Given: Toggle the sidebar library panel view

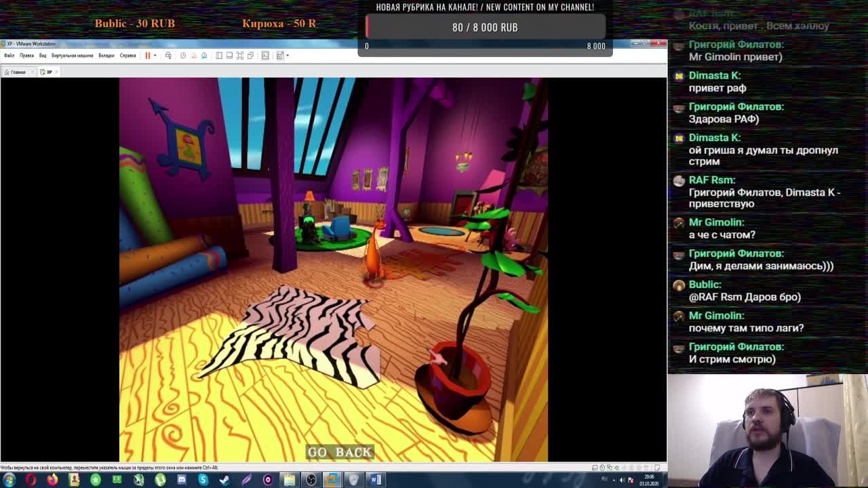Looking at the screenshot, I should [x=219, y=56].
